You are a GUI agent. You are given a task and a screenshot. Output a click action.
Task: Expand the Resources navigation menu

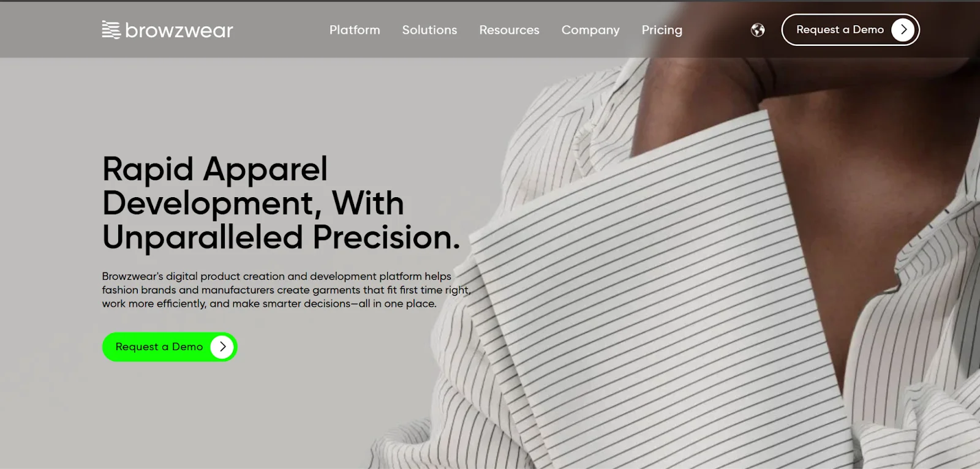coord(509,29)
